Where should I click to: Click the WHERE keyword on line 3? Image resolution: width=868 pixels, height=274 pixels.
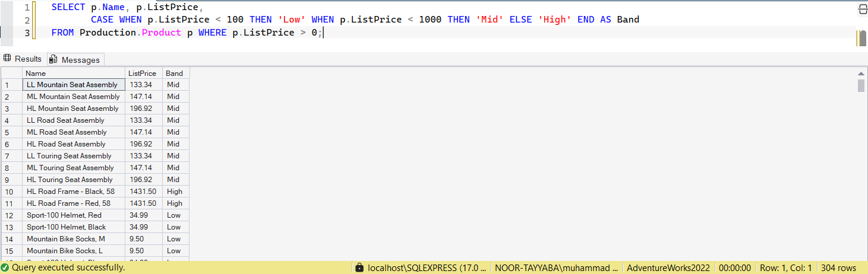(x=212, y=33)
